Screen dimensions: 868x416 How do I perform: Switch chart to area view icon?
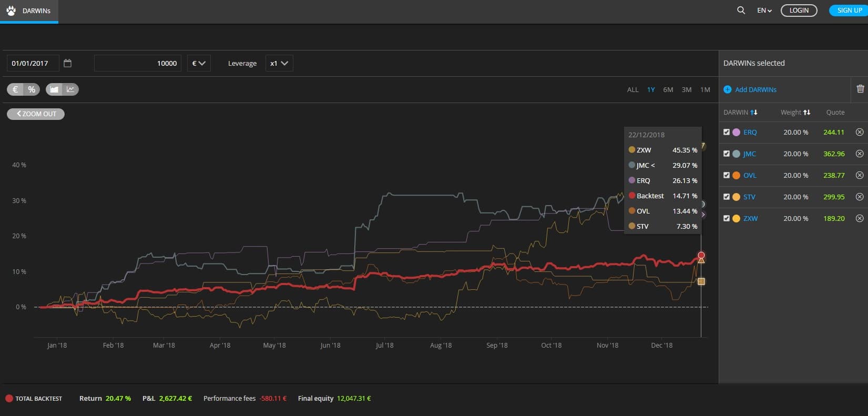pyautogui.click(x=54, y=89)
